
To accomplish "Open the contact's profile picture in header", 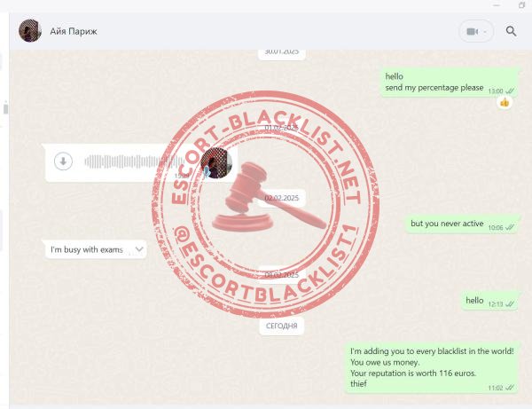I will [30, 31].
